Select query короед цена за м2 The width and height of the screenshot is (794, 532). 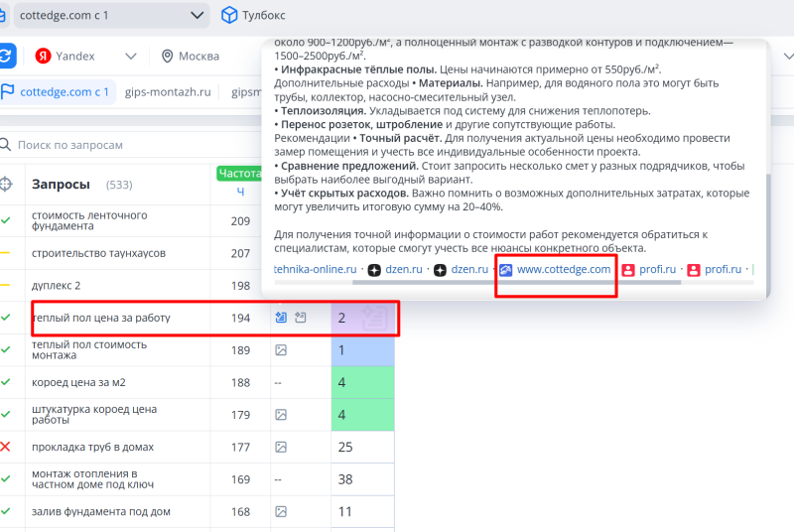coord(78,382)
